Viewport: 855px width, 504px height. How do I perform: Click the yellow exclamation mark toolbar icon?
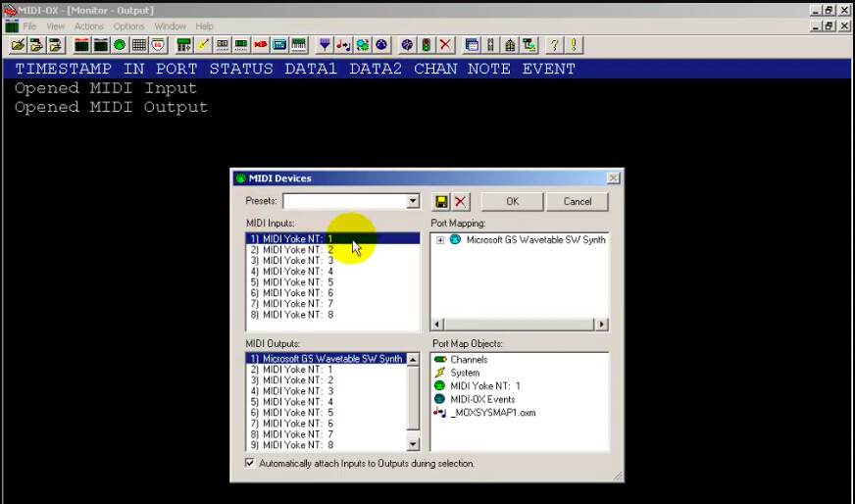pos(574,45)
